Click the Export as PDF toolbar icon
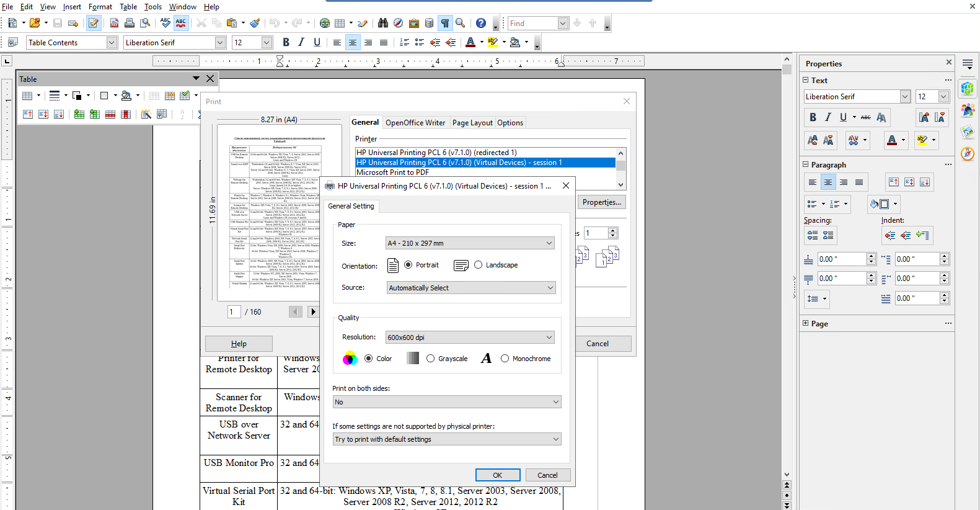The width and height of the screenshot is (980, 510). pos(114,23)
